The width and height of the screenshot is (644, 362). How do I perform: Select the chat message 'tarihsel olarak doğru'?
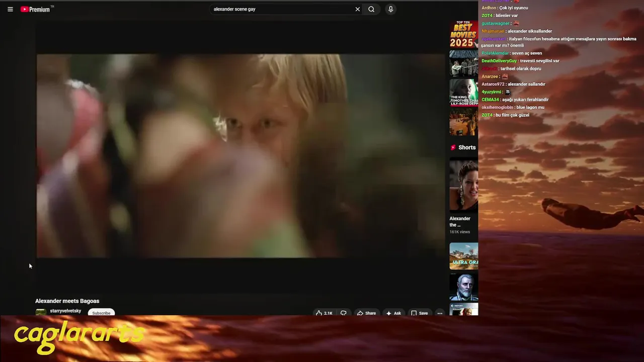[x=521, y=69]
